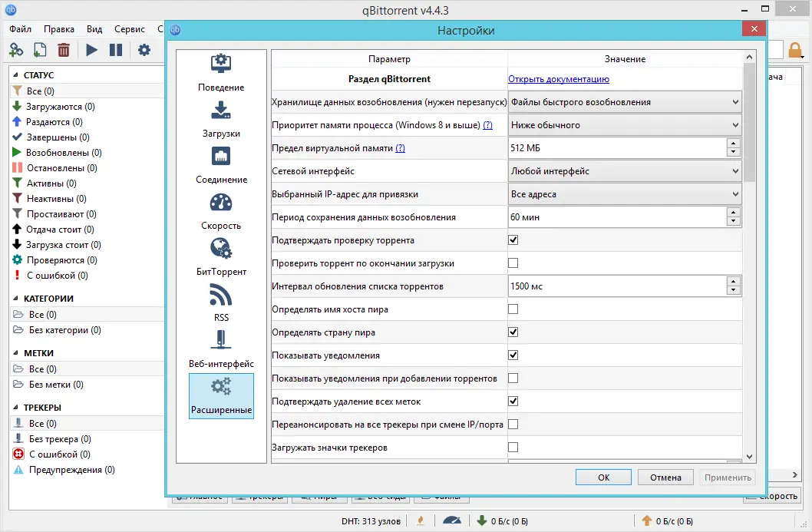Image resolution: width=812 pixels, height=532 pixels.
Task: Click the flame connection status icon
Action: point(421,520)
